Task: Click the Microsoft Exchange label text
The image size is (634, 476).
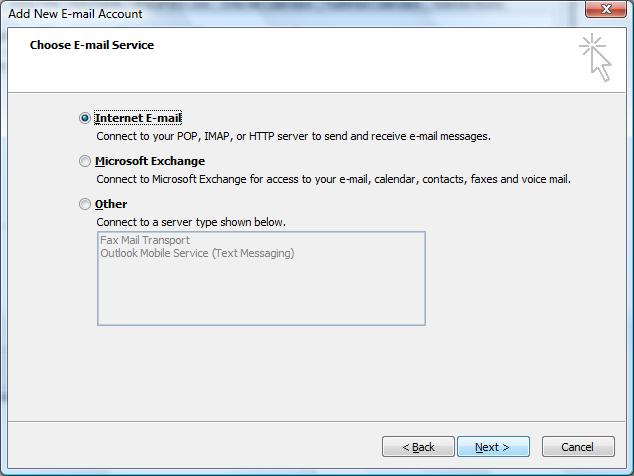Action: pyautogui.click(x=150, y=161)
